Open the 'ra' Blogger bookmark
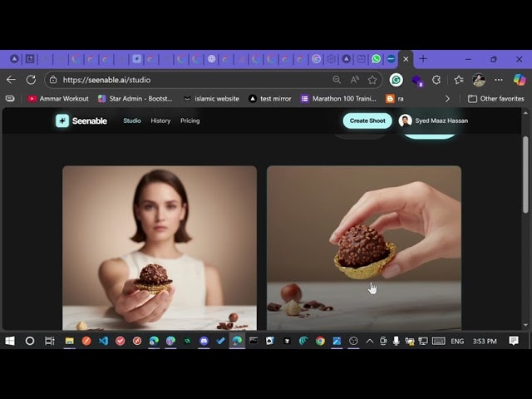This screenshot has width=532, height=399. point(395,99)
